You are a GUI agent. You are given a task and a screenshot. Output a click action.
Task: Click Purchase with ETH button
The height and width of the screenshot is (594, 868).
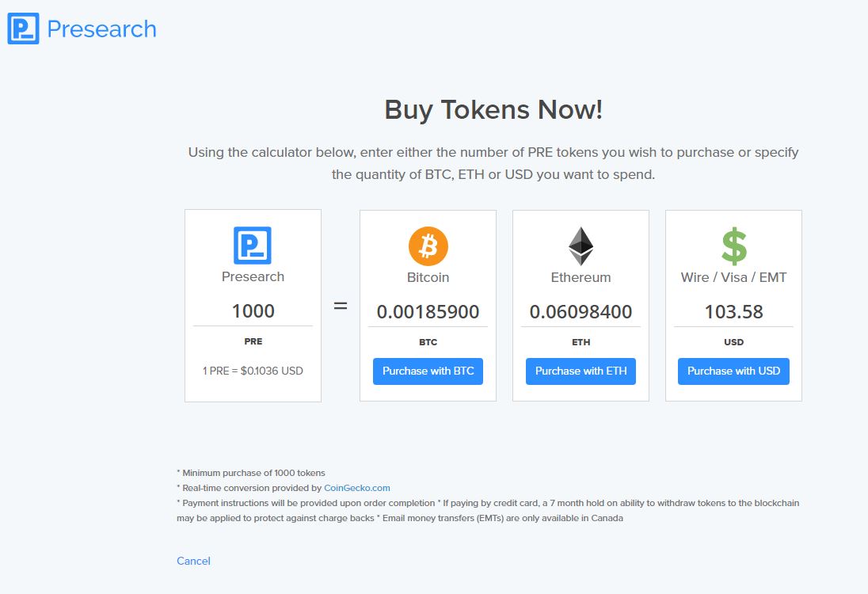click(x=581, y=371)
